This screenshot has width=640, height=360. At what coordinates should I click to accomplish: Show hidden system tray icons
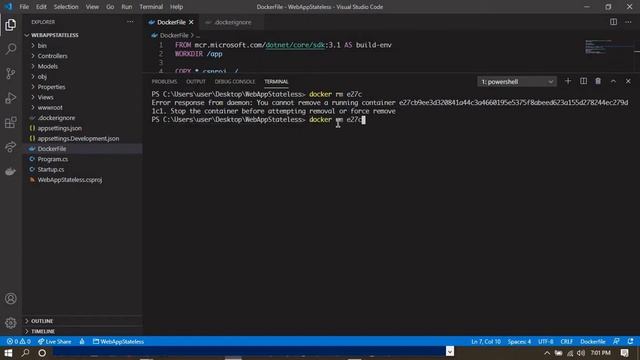coord(547,353)
